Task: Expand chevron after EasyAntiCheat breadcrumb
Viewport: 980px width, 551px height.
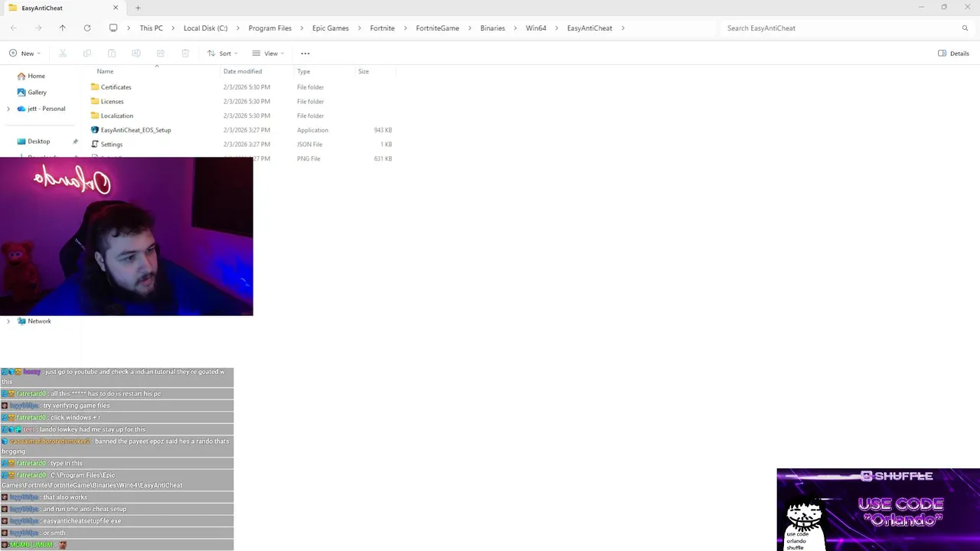Action: point(622,28)
